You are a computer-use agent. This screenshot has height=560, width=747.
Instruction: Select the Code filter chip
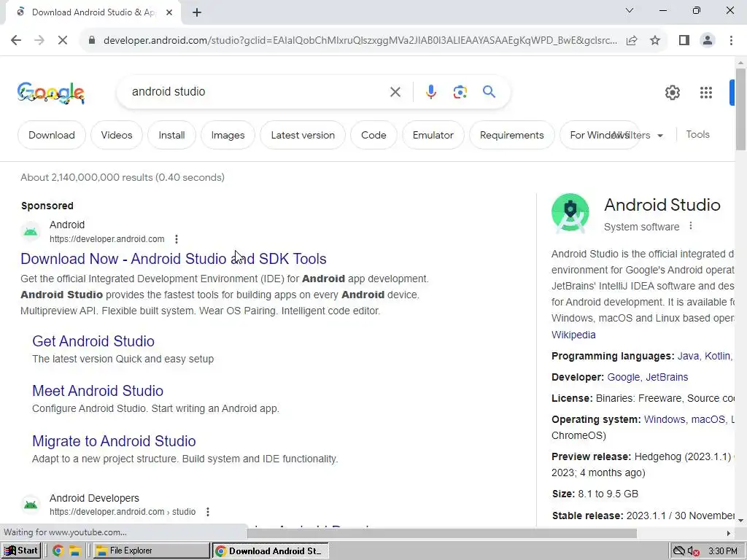373,135
